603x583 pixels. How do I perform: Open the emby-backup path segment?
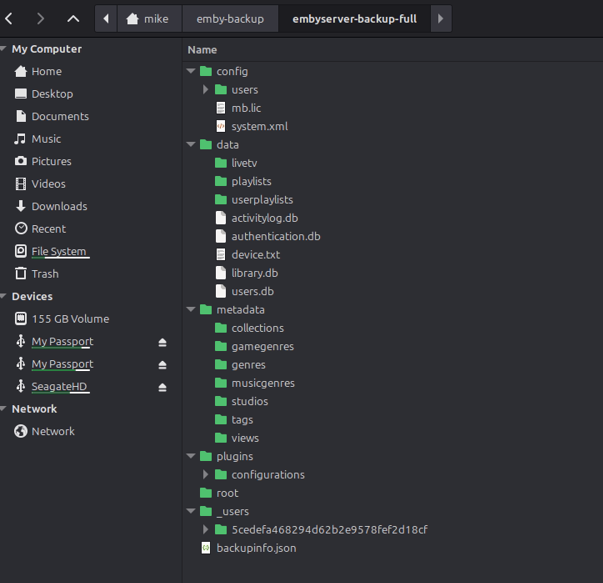pos(230,18)
